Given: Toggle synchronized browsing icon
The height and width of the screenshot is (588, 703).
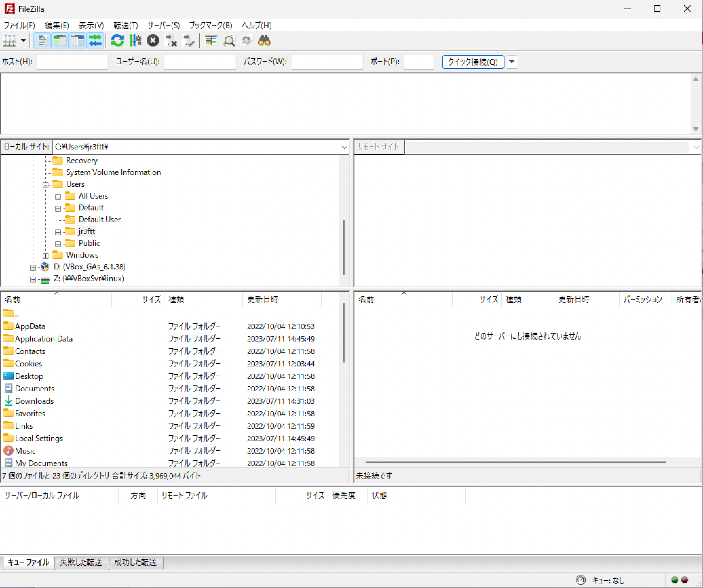Looking at the screenshot, I should (x=247, y=41).
